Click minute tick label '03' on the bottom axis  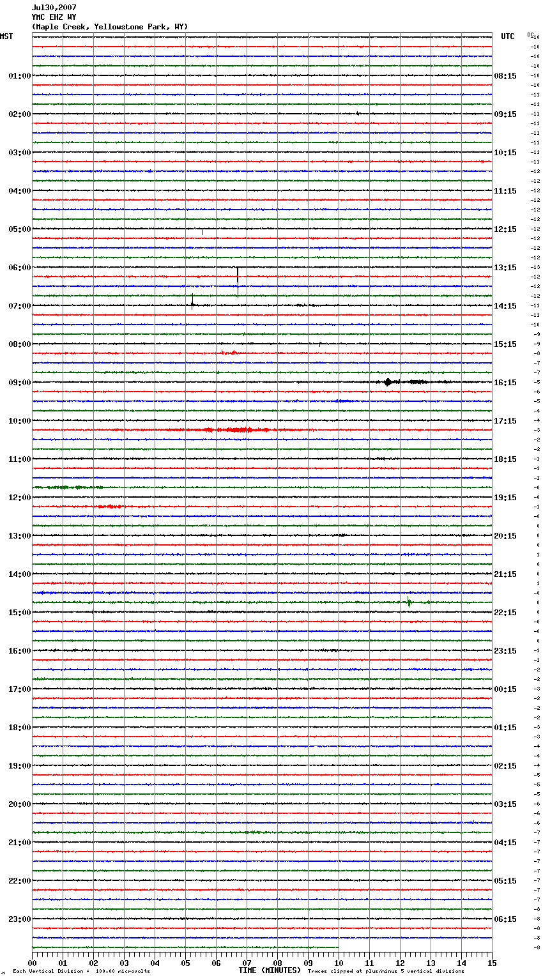(124, 963)
